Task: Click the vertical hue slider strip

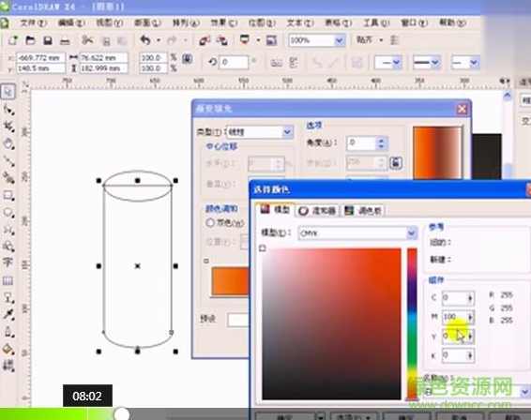Action: point(412,323)
